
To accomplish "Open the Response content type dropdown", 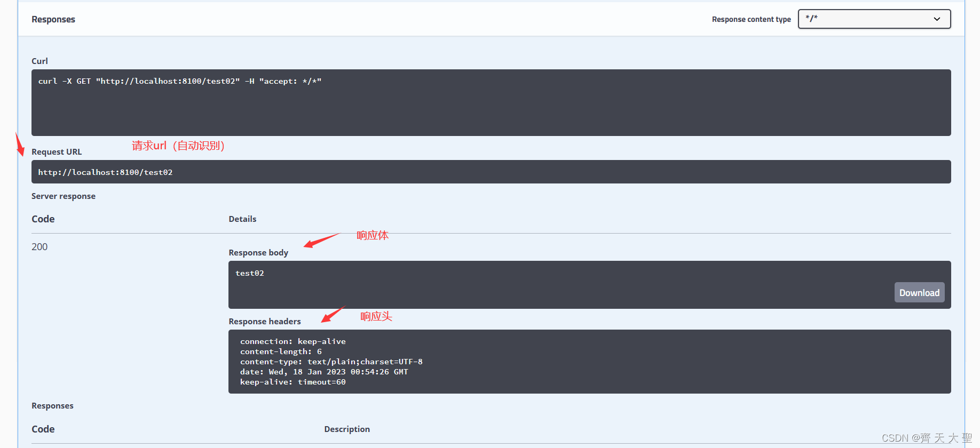I will 874,19.
